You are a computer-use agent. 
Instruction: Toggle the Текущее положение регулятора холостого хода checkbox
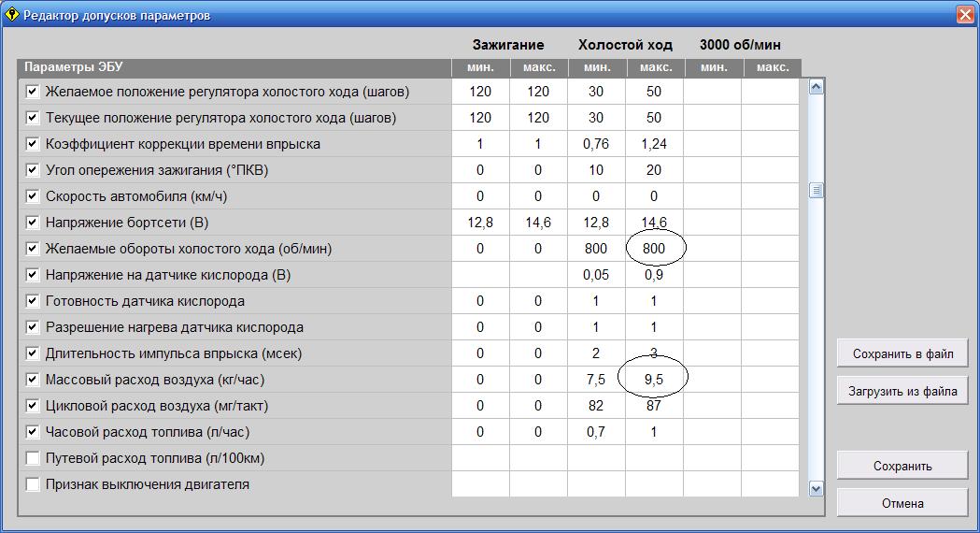(x=33, y=118)
